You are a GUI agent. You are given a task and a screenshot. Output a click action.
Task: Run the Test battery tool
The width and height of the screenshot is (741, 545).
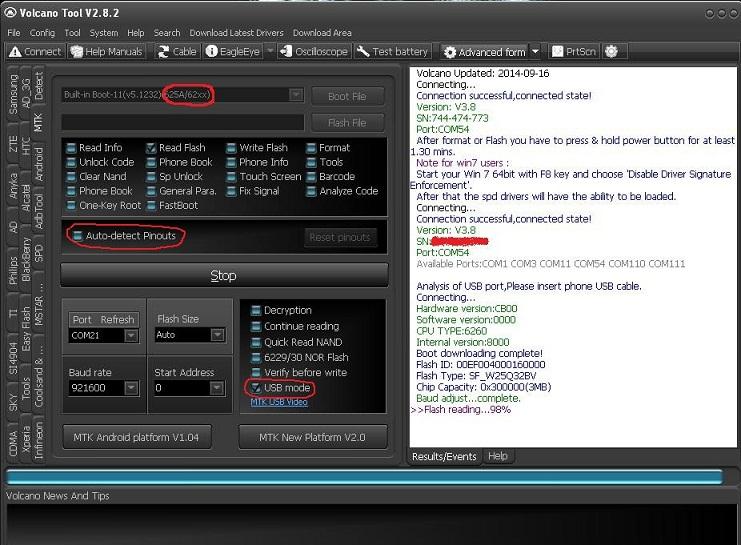coord(392,52)
